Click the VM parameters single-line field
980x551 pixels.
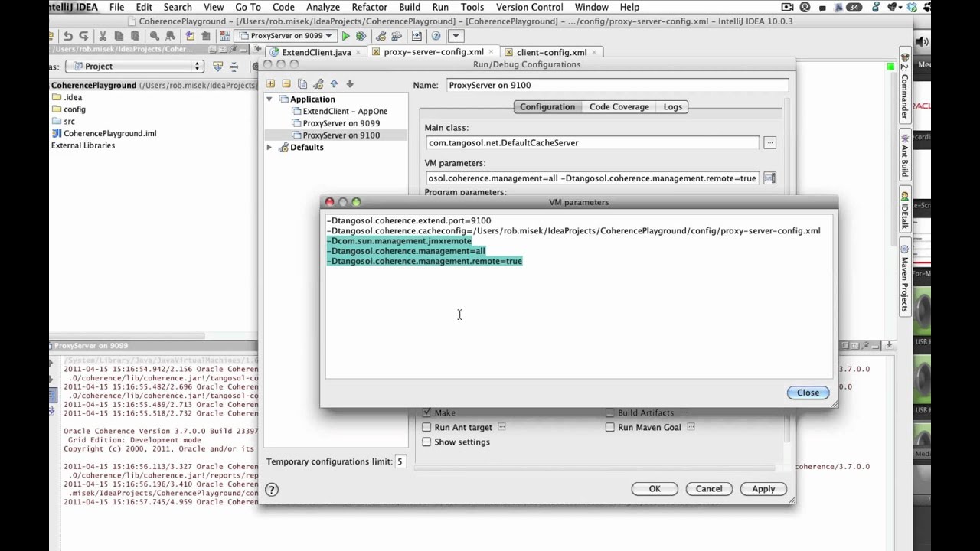click(x=592, y=178)
